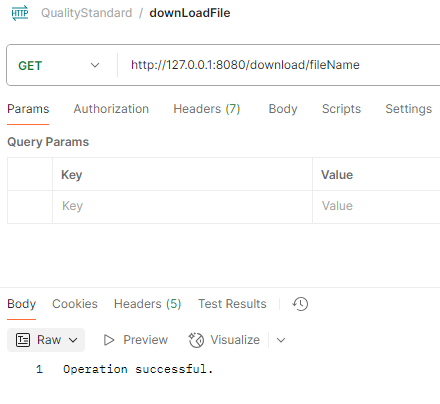Open the Settings tab
Screen dimensions: 440x404
[409, 109]
